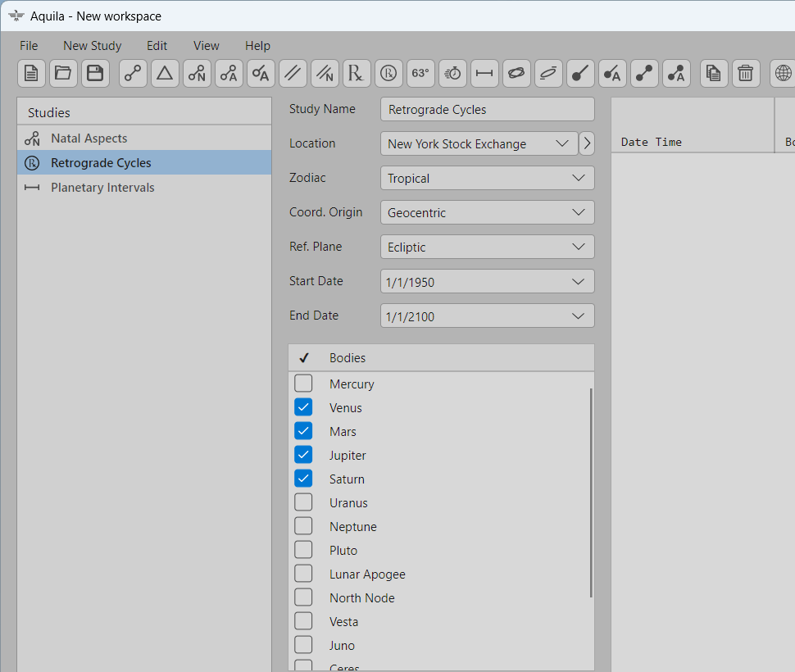Image resolution: width=795 pixels, height=672 pixels.
Task: Choose the aspect study icon with two circles and A
Action: coord(229,74)
